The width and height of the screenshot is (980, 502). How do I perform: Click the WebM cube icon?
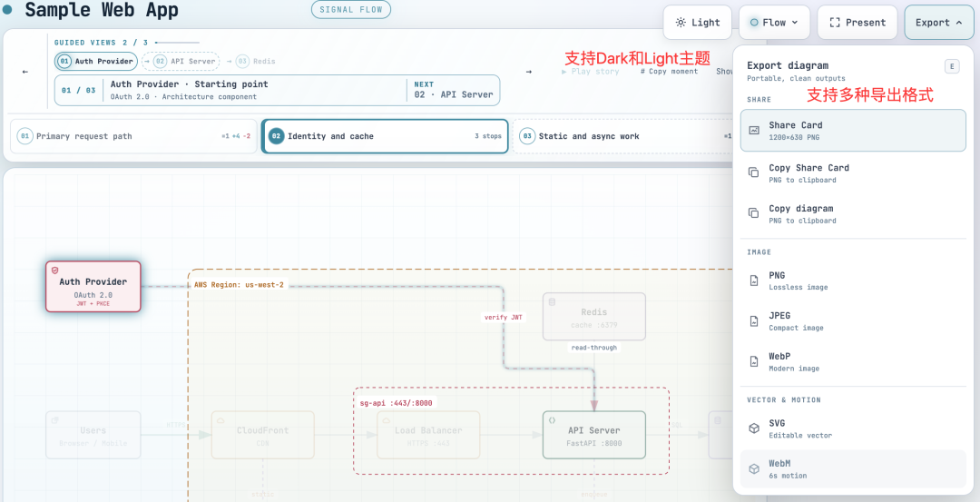coord(754,469)
